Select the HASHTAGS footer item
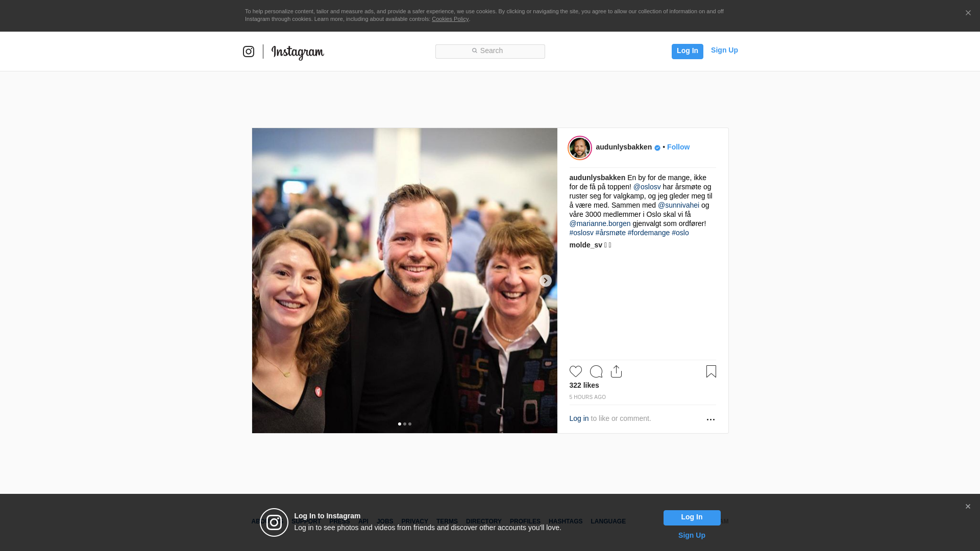 click(566, 521)
